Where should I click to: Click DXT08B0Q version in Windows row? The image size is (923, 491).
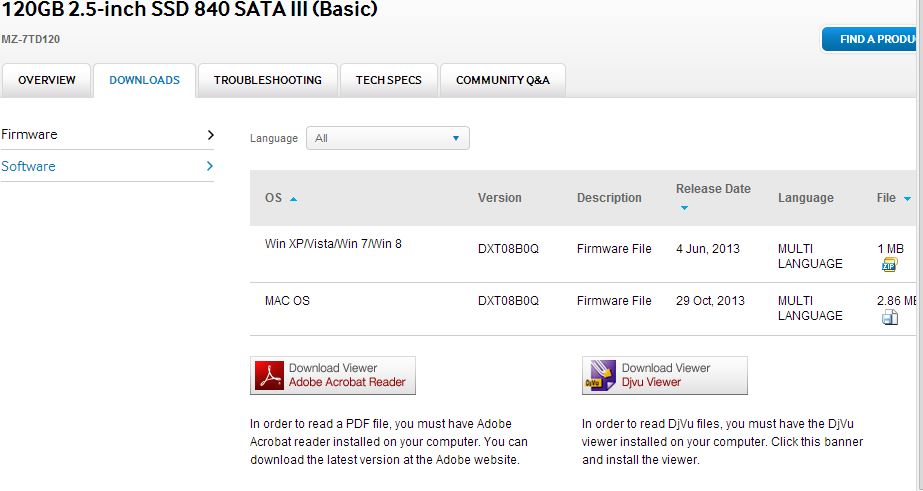point(508,249)
